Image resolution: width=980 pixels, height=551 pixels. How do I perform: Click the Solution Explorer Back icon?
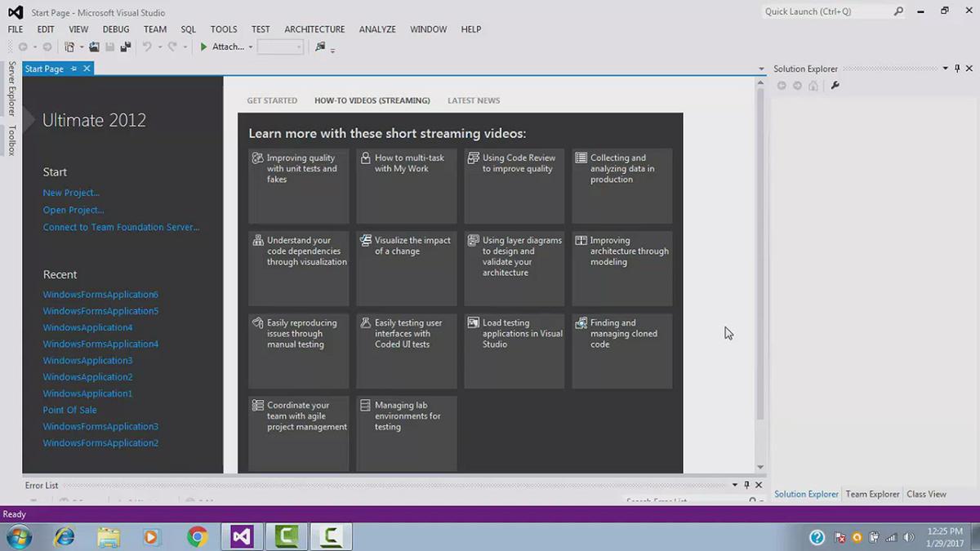(x=782, y=86)
